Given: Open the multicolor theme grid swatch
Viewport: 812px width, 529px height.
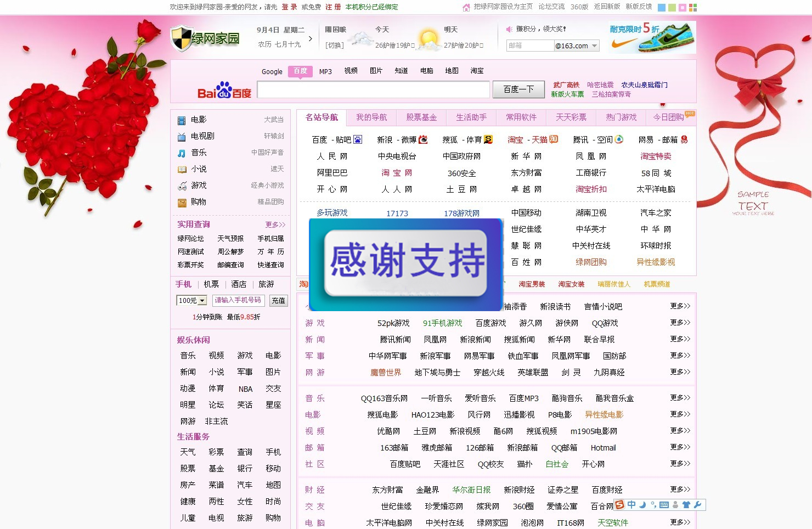Looking at the screenshot, I should [692, 8].
